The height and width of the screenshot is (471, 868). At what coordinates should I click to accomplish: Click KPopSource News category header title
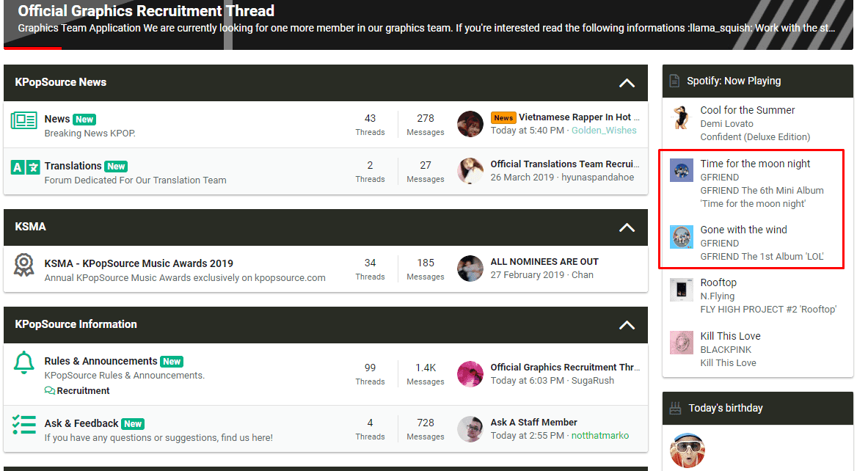click(x=61, y=82)
